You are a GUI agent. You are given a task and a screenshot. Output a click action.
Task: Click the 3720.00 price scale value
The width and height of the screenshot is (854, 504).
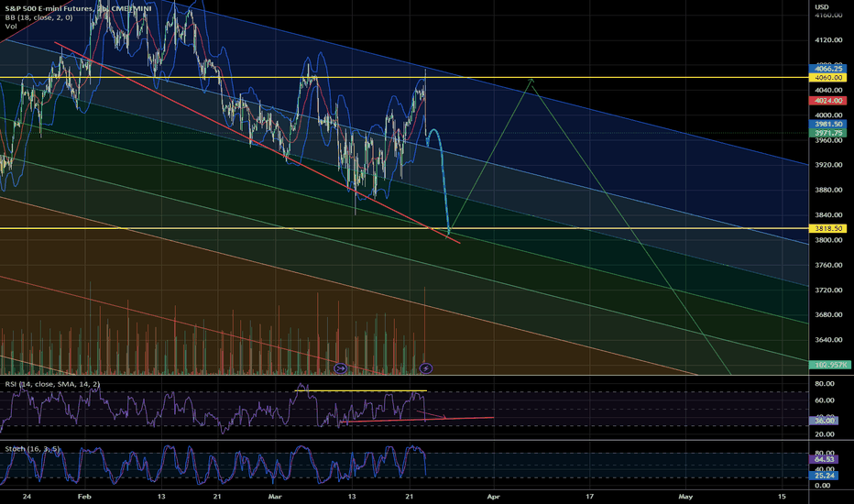pos(828,290)
